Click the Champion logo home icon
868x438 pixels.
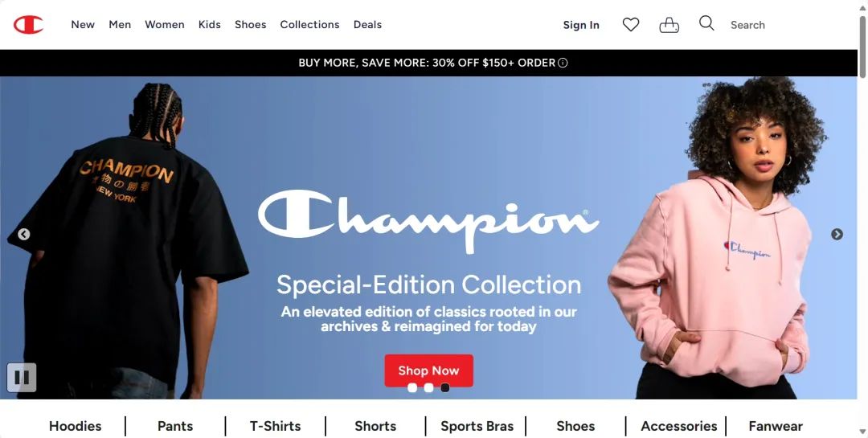[28, 24]
